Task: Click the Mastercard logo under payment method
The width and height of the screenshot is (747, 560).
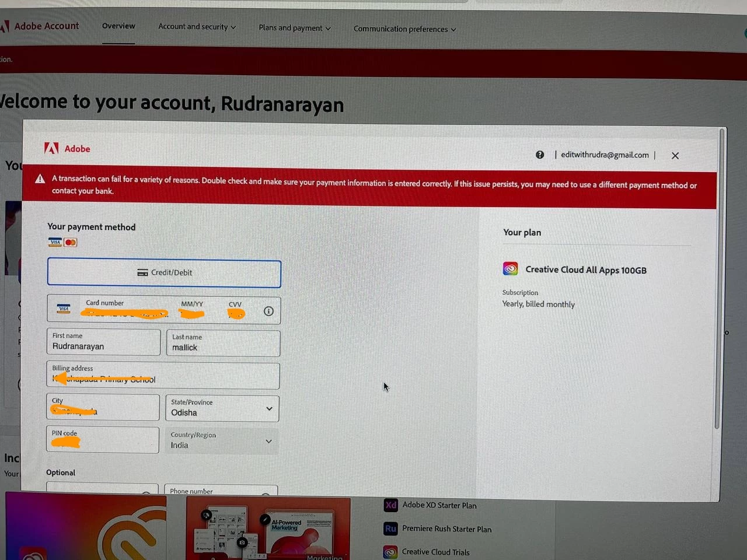Action: [71, 242]
